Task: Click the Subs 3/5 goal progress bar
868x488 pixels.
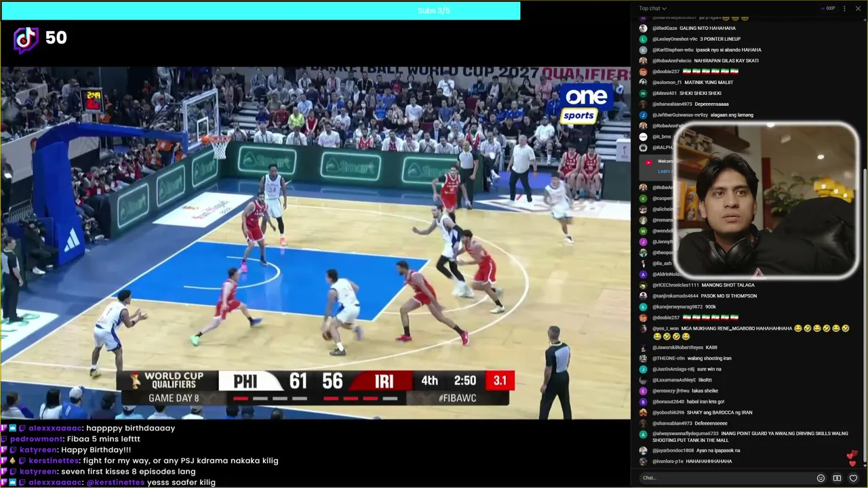Action: [260, 11]
